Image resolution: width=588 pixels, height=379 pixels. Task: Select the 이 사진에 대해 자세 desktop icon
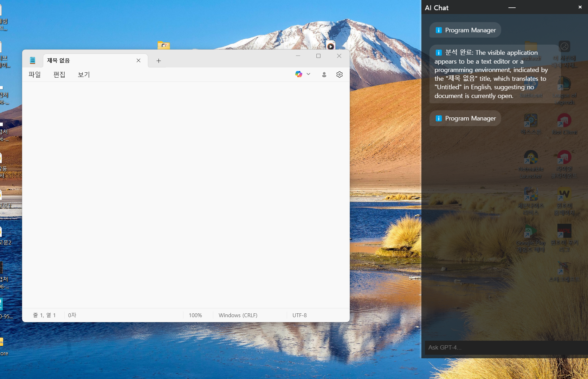[x=564, y=54]
